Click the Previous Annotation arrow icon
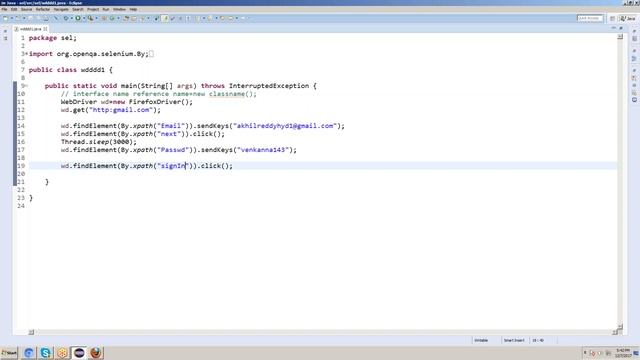This screenshot has height=360, width=640. tap(210, 18)
